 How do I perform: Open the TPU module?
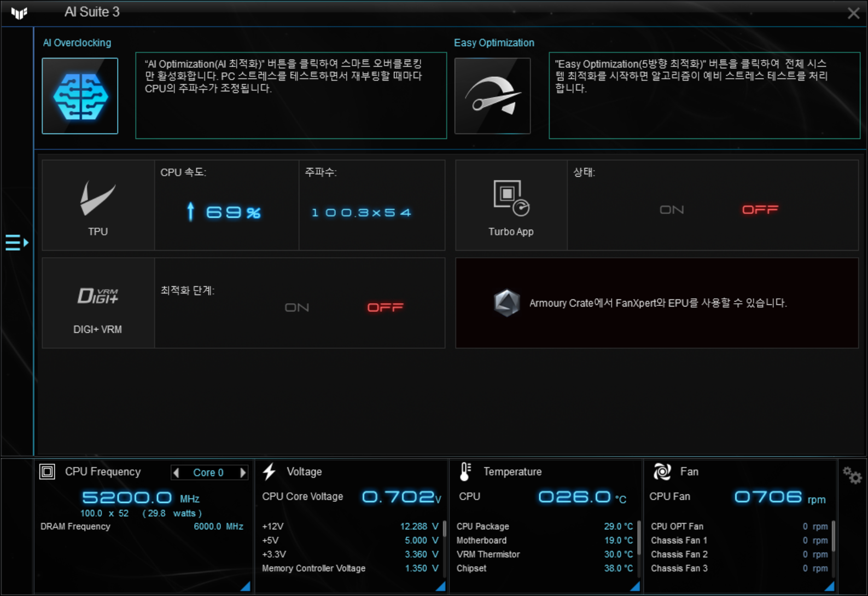tap(98, 205)
